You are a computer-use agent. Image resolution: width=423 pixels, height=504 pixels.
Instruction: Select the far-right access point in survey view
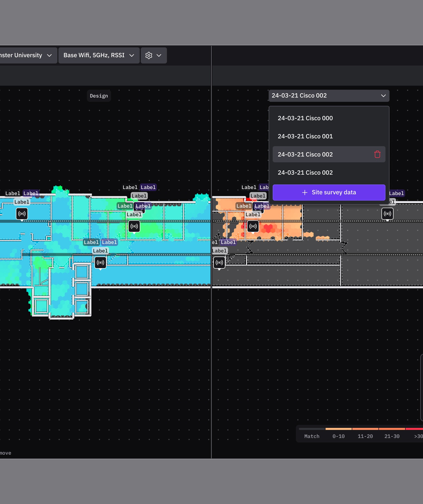pyautogui.click(x=387, y=214)
